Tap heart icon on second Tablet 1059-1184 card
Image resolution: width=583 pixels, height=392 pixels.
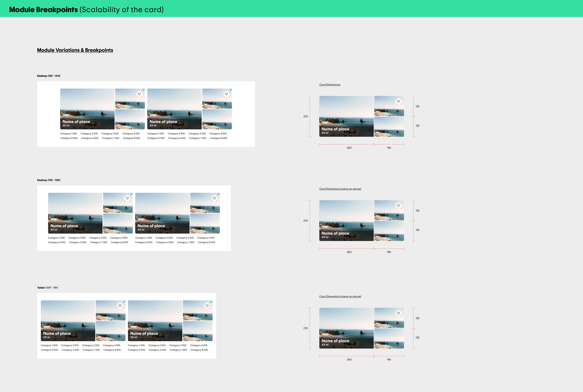click(x=207, y=306)
